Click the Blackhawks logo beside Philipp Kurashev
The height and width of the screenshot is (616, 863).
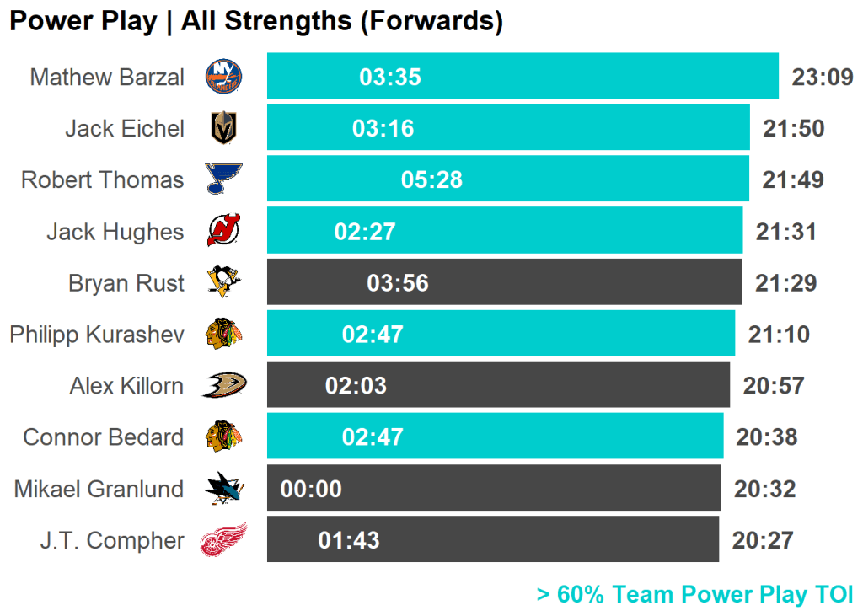pos(223,335)
